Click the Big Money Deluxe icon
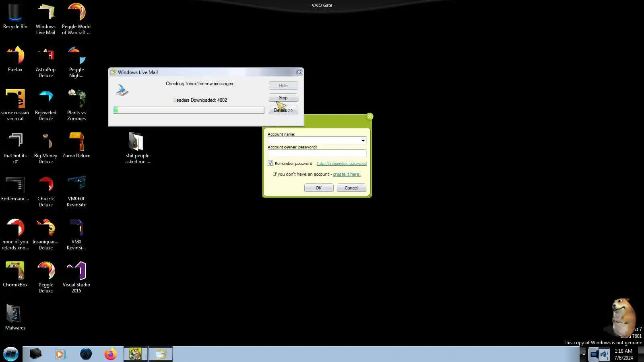This screenshot has width=644, height=362. point(45,148)
